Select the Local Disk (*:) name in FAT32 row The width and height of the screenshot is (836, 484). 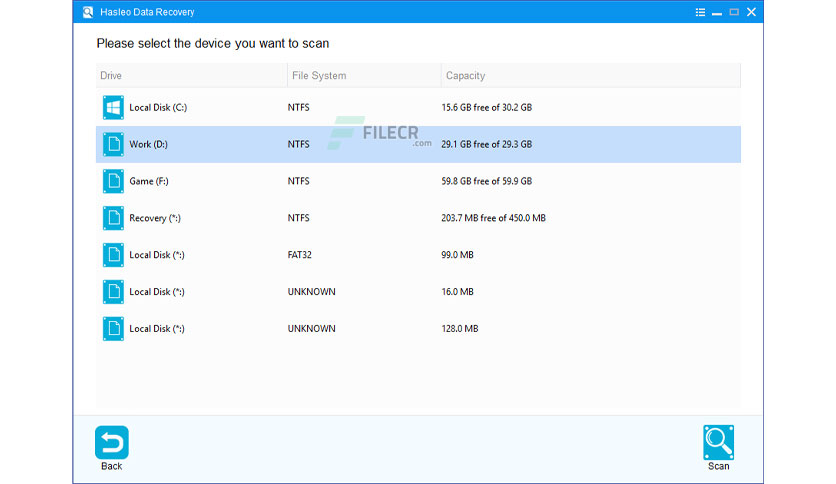(157, 255)
